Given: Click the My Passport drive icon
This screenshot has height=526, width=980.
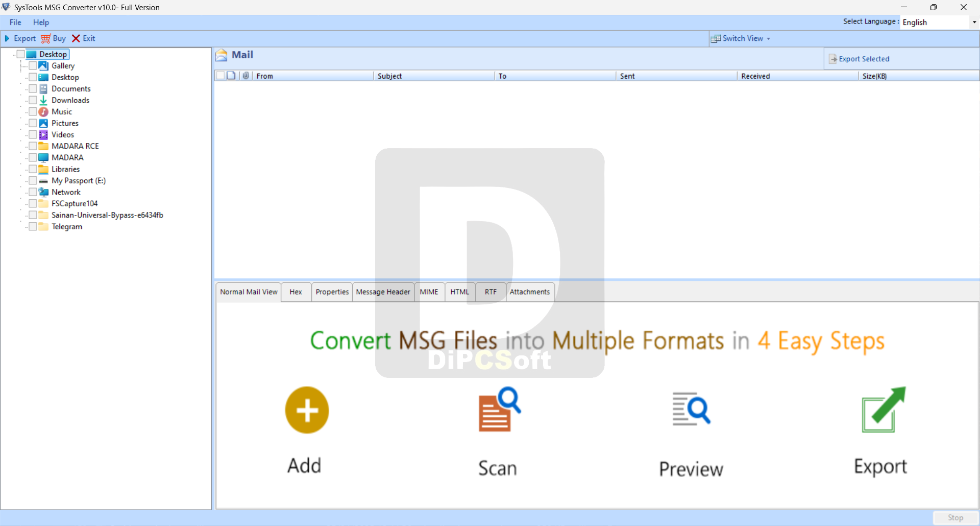Looking at the screenshot, I should point(43,181).
